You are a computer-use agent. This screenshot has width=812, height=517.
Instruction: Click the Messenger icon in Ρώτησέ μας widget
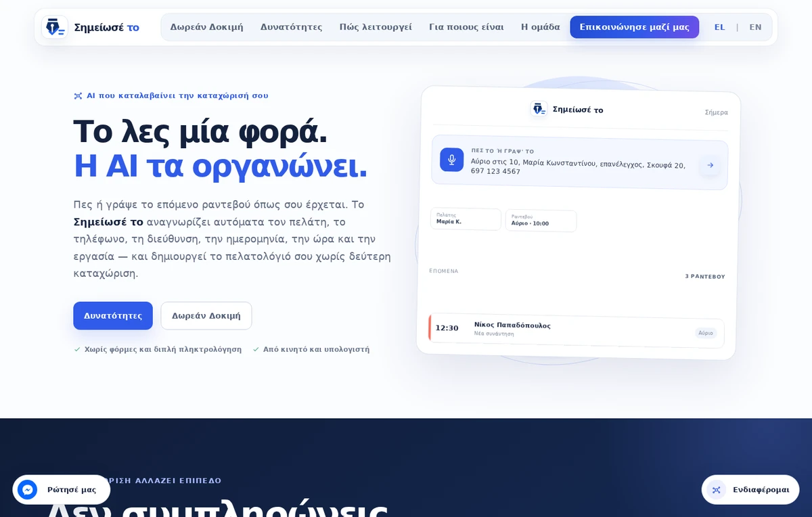(x=27, y=489)
